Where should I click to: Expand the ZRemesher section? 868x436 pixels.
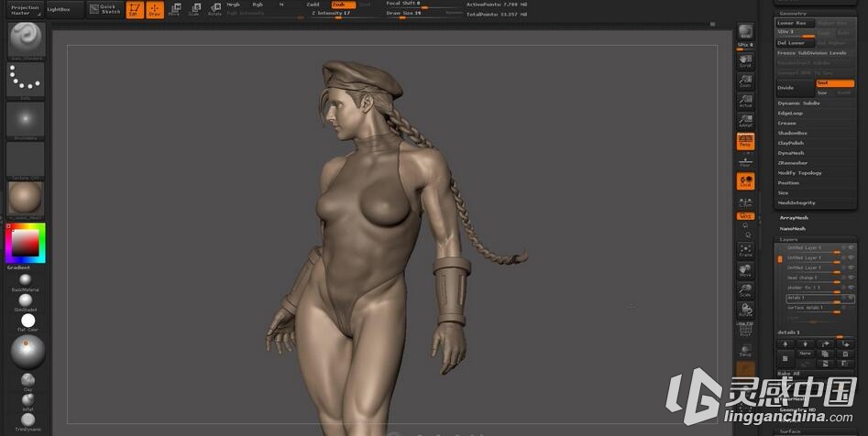pyautogui.click(x=793, y=163)
